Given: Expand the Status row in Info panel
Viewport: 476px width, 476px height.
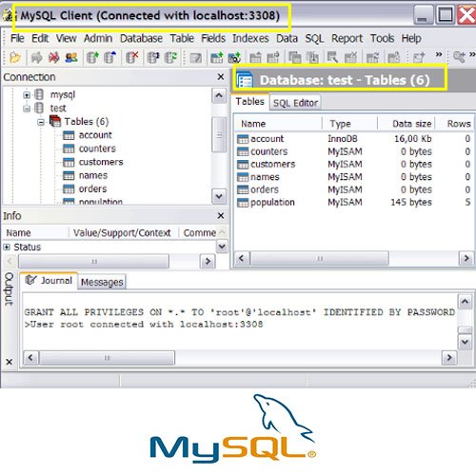Looking at the screenshot, I should click(7, 247).
